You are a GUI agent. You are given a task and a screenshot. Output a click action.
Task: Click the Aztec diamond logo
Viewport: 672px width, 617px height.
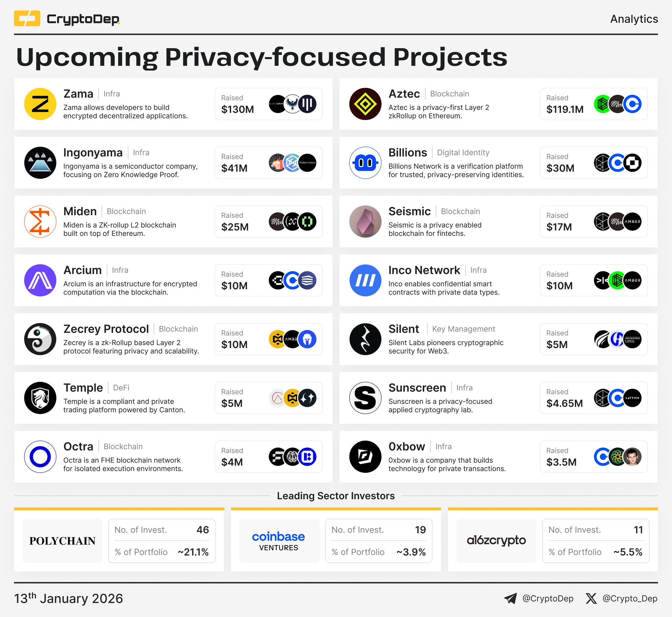pos(365,104)
